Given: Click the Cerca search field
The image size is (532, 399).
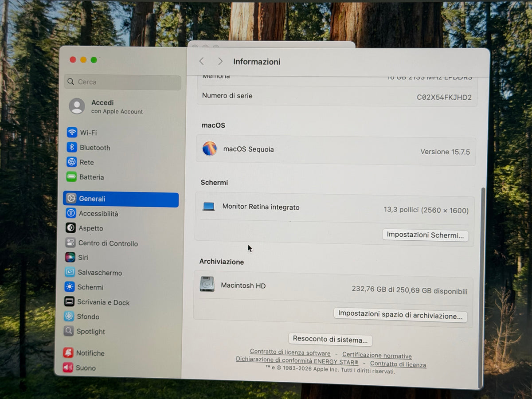Looking at the screenshot, I should coord(123,82).
